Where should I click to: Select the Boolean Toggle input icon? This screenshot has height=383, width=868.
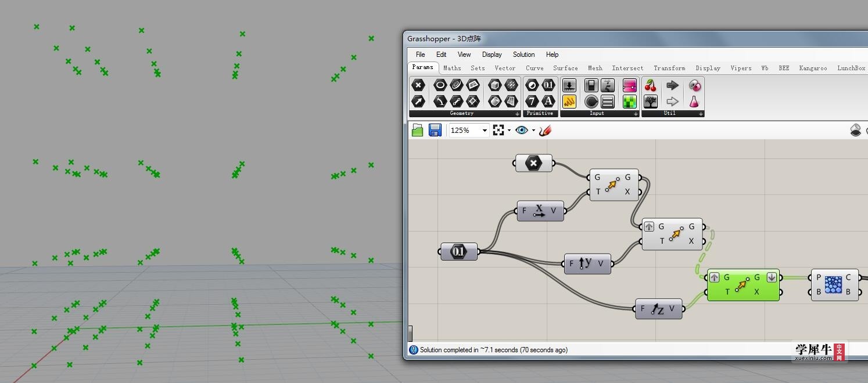pos(591,85)
